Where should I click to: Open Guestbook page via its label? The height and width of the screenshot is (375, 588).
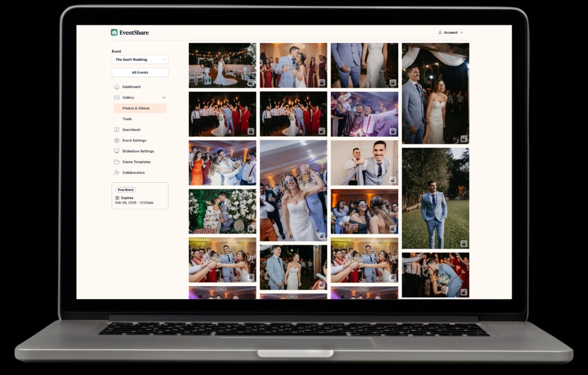tap(131, 130)
